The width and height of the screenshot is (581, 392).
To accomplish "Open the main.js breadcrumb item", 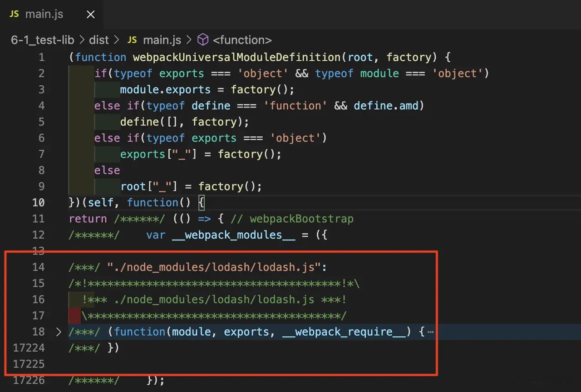I will point(162,40).
